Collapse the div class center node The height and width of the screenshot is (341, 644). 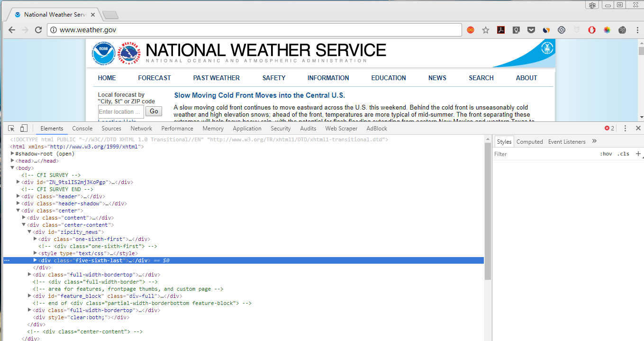click(18, 211)
